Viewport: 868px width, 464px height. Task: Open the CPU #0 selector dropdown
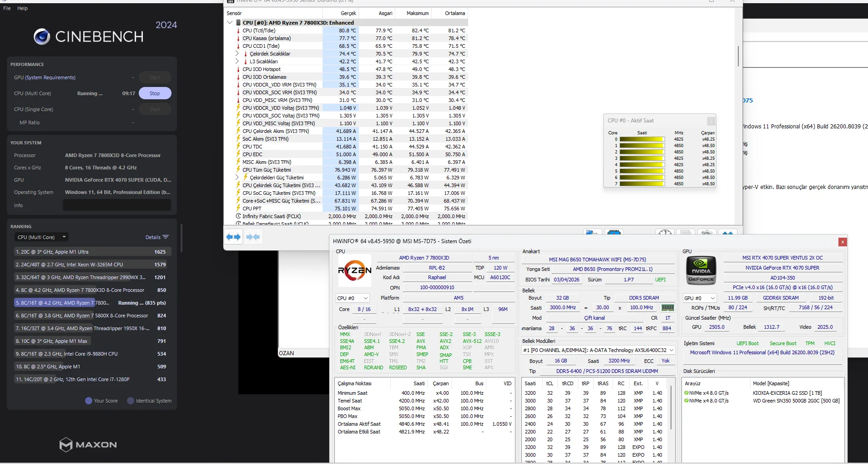(353, 298)
